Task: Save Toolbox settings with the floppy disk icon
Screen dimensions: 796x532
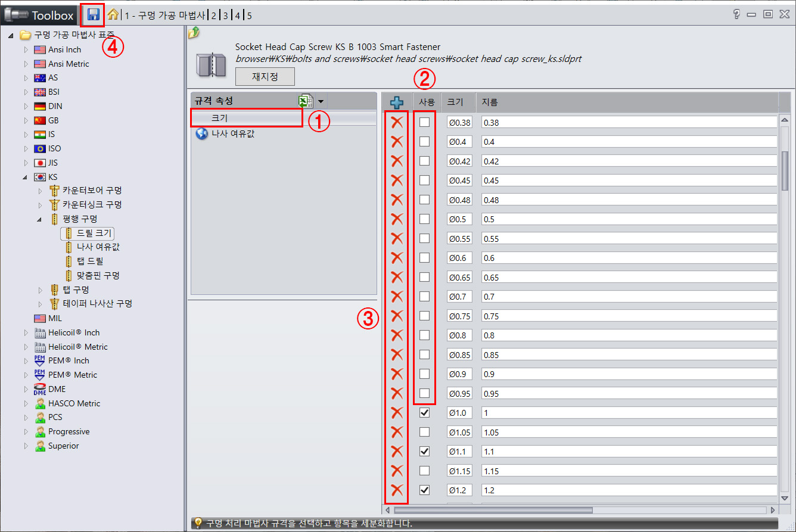Action: tap(93, 15)
